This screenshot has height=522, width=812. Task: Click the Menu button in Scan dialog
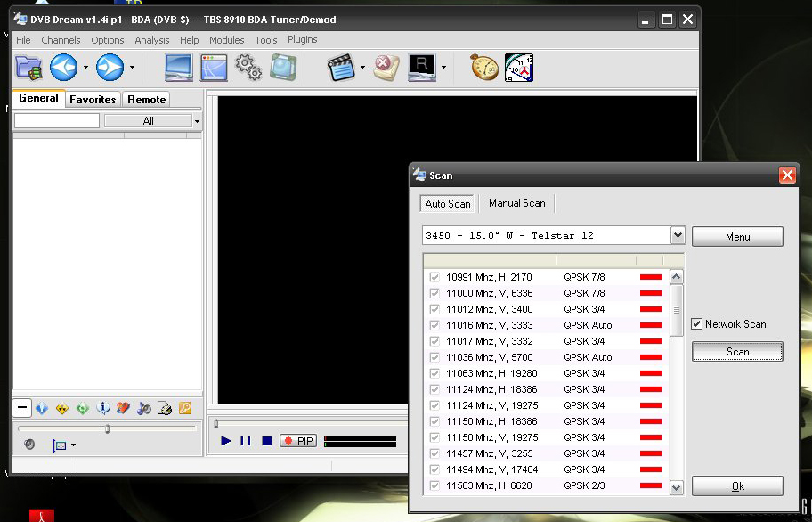[x=737, y=237]
